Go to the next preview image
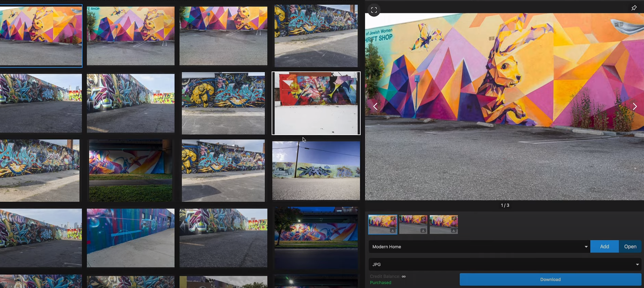The image size is (644, 288). coord(634,106)
